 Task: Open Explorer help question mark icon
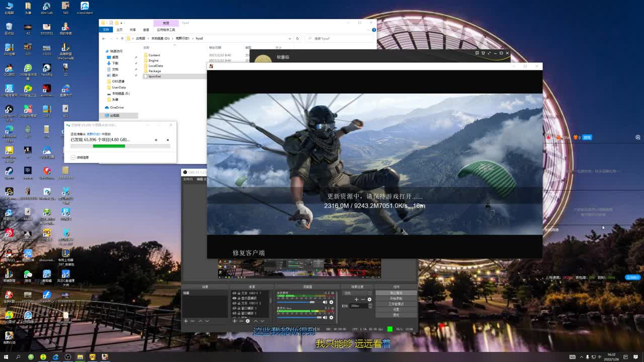tap(374, 30)
